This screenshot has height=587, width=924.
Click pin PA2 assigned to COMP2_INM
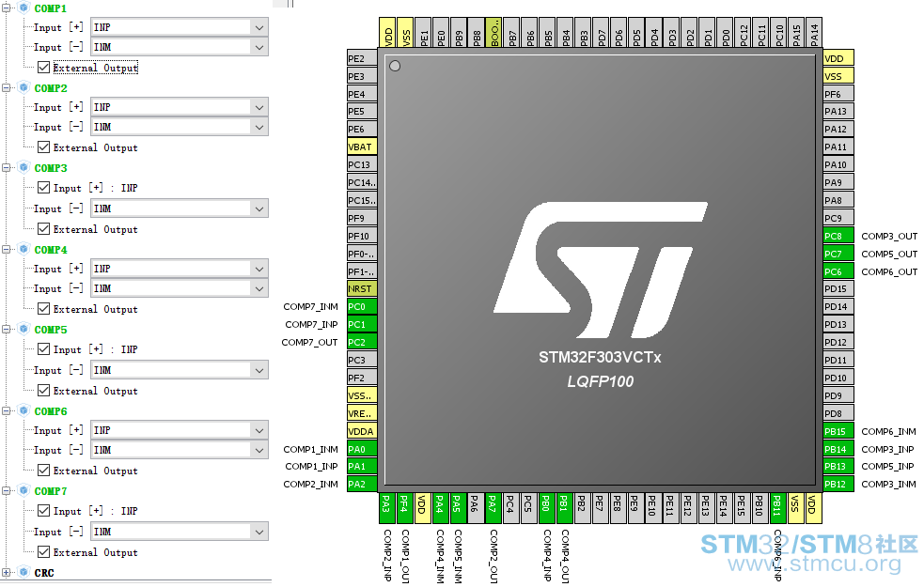click(362, 484)
